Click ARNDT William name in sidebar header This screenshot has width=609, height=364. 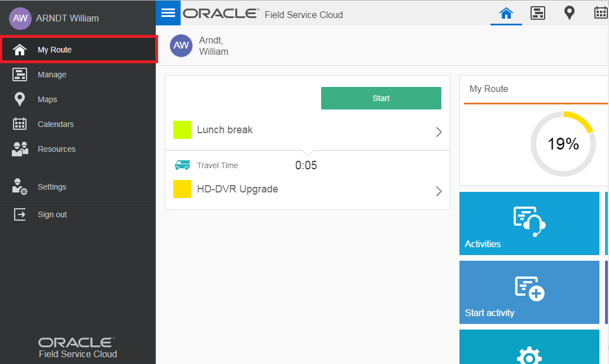(68, 18)
